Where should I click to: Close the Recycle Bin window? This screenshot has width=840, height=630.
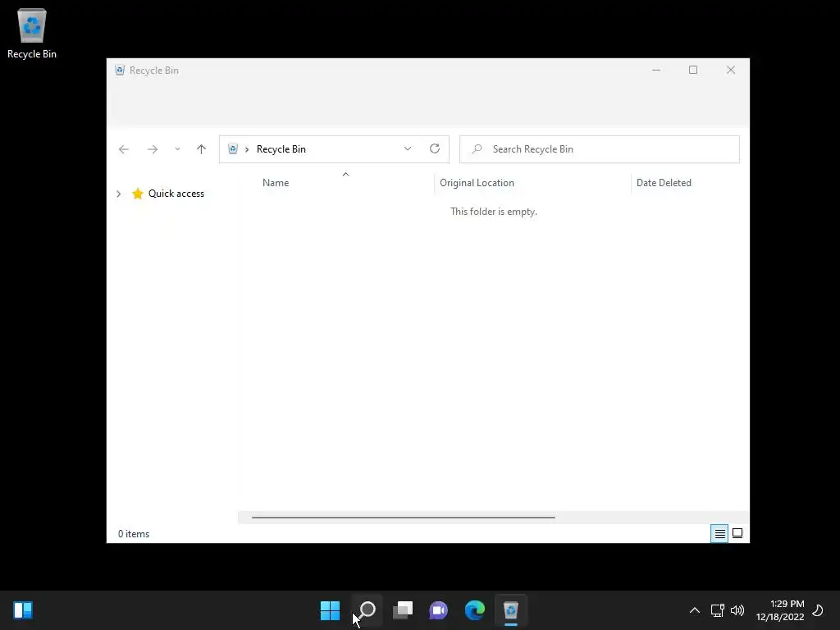(x=731, y=71)
